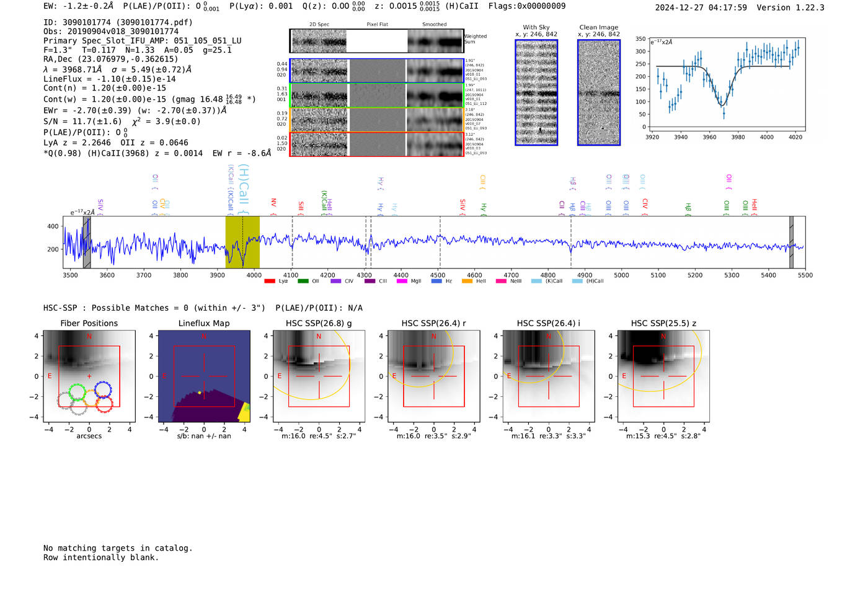This screenshot has width=868, height=591.
Task: Click the 'Primary Spec_Slot_IFU_AMP: 051_105_051_LU' line
Action: coord(143,41)
